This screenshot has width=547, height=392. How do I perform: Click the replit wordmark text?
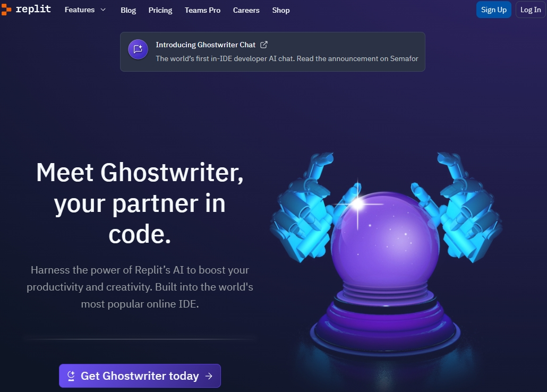(33, 9)
